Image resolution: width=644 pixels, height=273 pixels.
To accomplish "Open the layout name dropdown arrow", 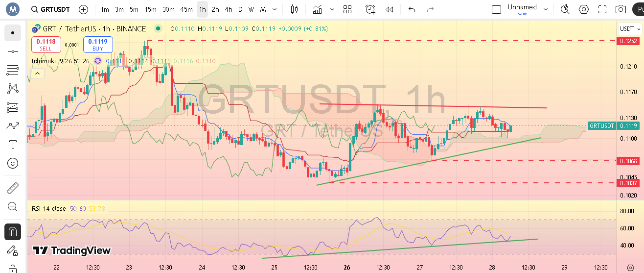I will coord(546,9).
